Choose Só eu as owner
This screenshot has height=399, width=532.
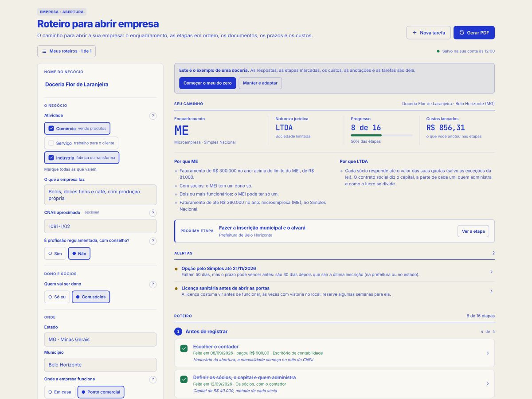(57, 297)
